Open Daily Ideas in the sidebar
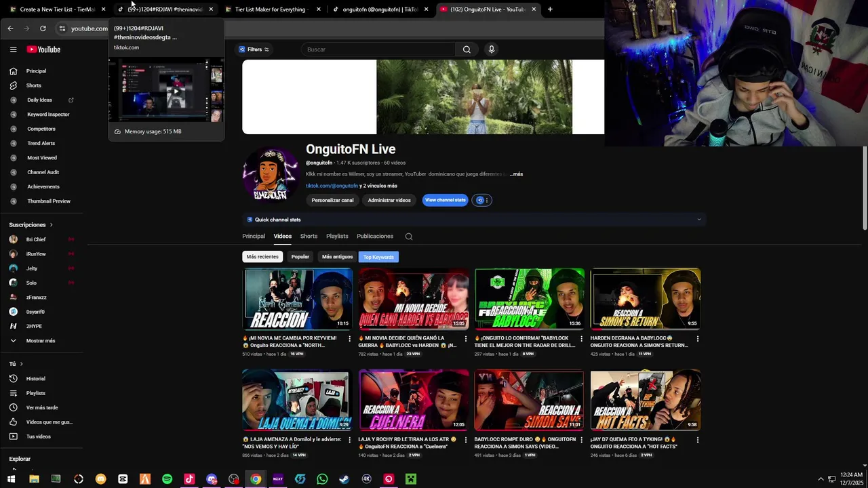This screenshot has height=488, width=868. 39,100
